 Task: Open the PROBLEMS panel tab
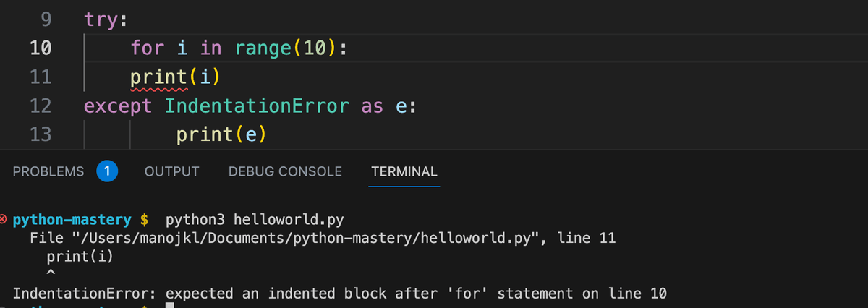(48, 171)
